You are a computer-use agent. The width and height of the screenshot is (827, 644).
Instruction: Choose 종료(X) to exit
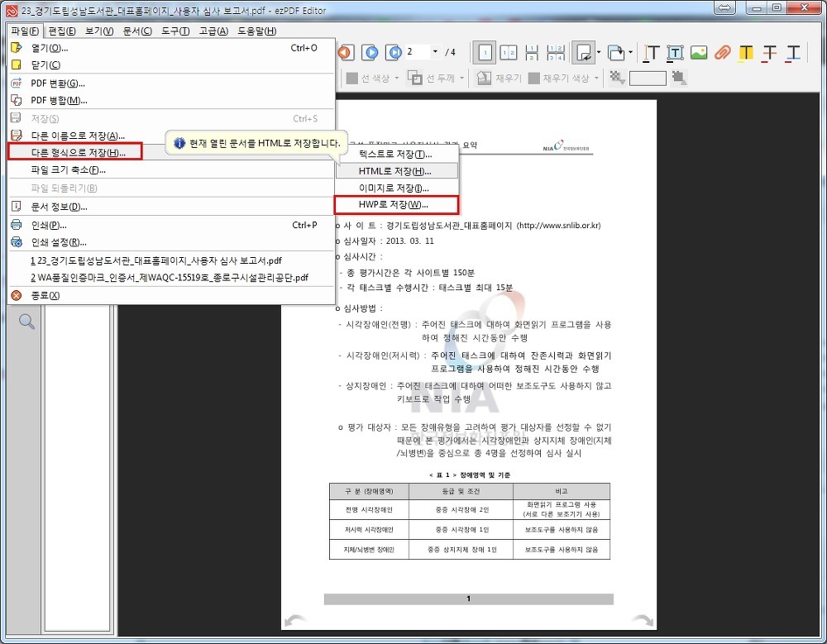[x=171, y=295]
